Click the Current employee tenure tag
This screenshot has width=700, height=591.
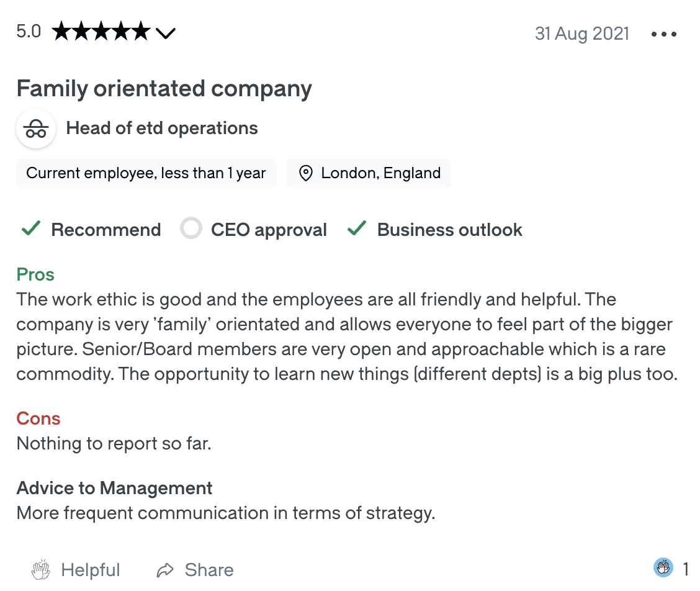coord(146,173)
